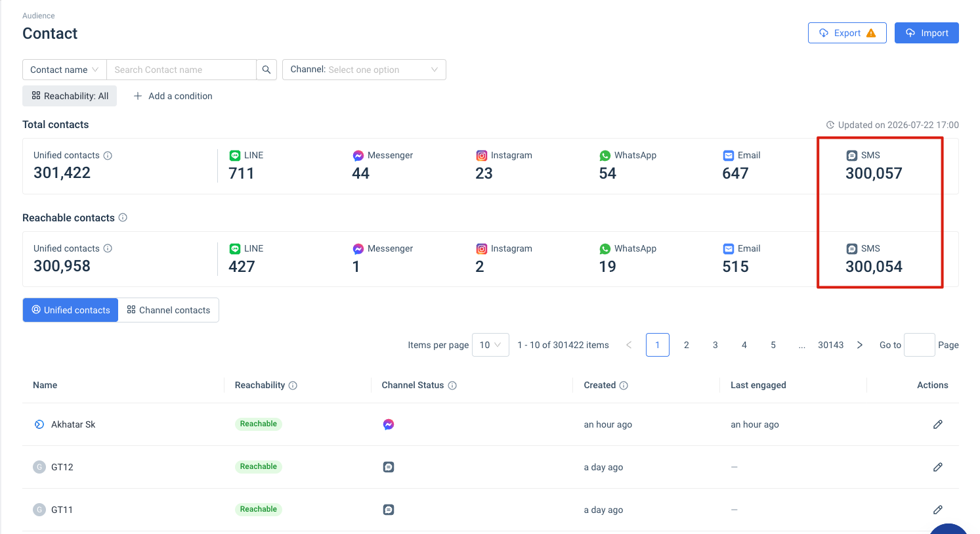Open the Items per page dropdown
This screenshot has height=534, width=980.
tap(490, 345)
